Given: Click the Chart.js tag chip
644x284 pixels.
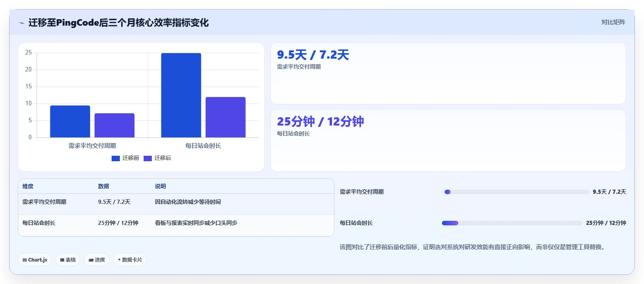Looking at the screenshot, I should 35,260.
